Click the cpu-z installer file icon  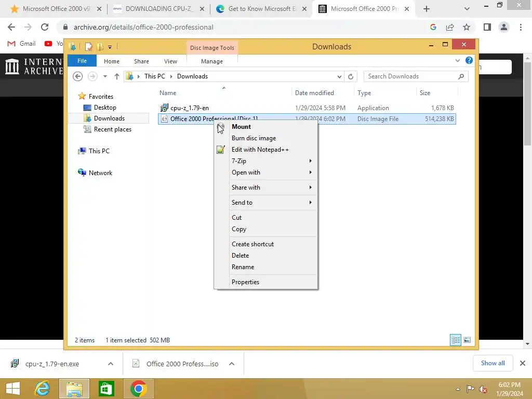click(x=164, y=108)
